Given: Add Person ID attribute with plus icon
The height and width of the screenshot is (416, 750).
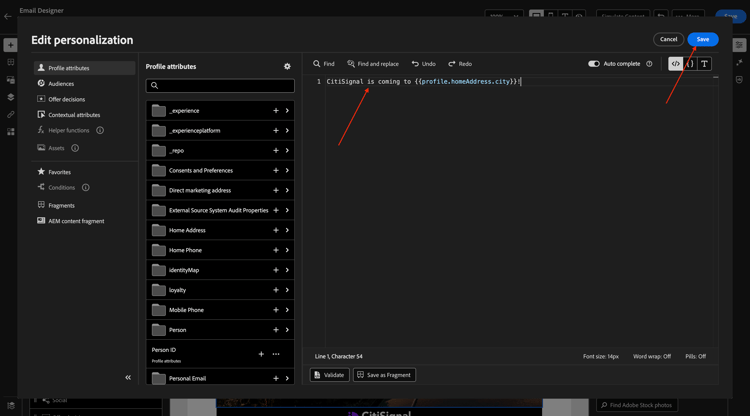Looking at the screenshot, I should pyautogui.click(x=261, y=354).
